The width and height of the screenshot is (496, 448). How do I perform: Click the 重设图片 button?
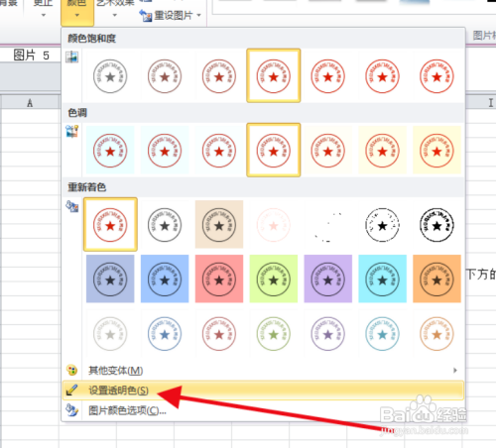click(x=170, y=15)
